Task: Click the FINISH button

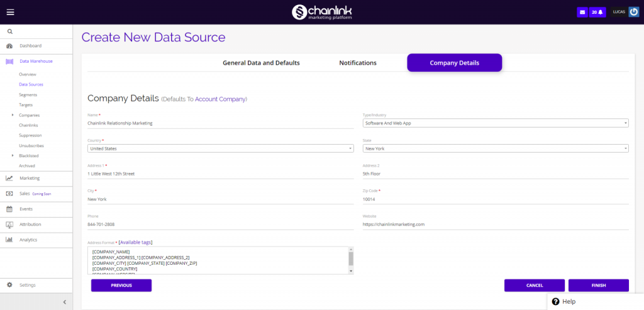Action: click(599, 285)
